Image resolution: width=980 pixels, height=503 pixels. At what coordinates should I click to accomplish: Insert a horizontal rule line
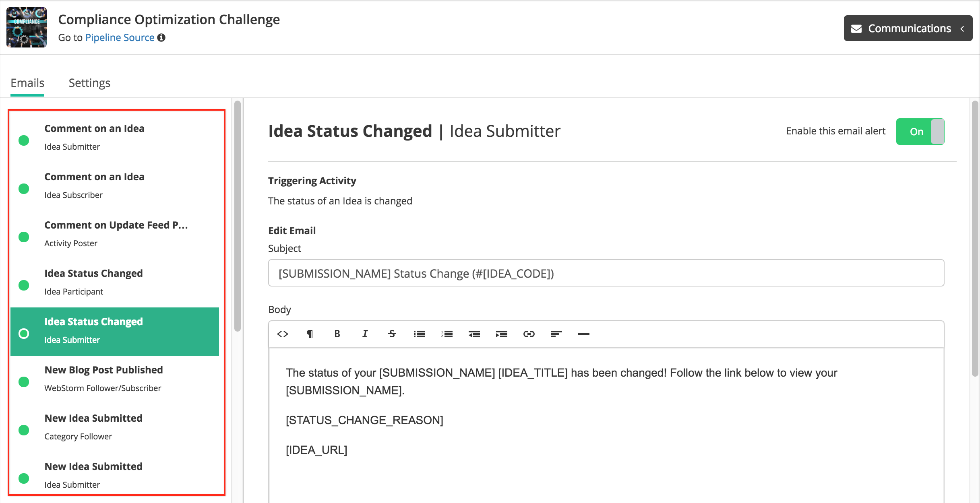(x=583, y=334)
